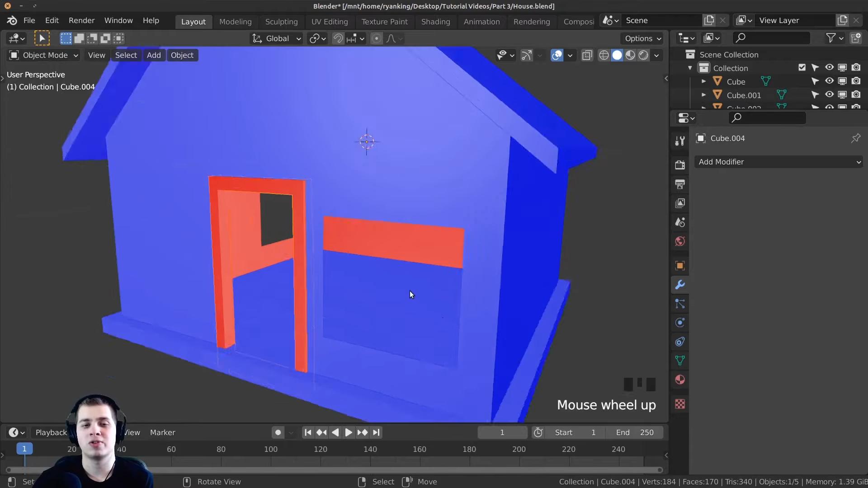Open the Physics Properties tab
This screenshot has height=488, width=868.
click(679, 323)
